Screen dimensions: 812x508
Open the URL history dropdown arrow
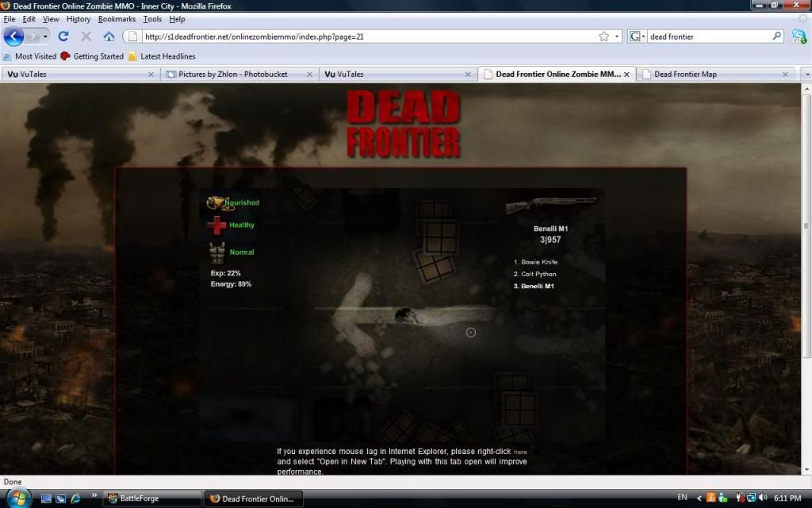pyautogui.click(x=616, y=37)
